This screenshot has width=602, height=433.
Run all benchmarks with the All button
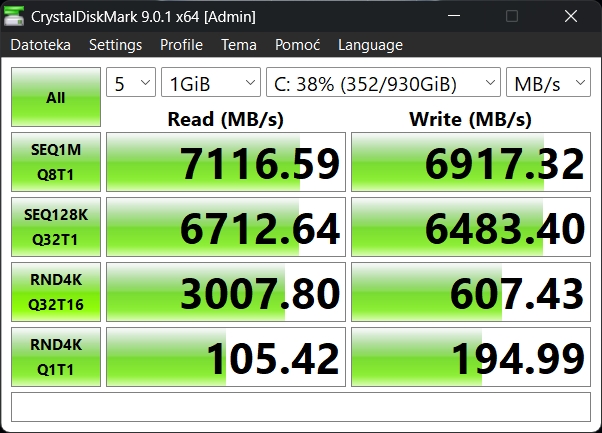coord(56,97)
